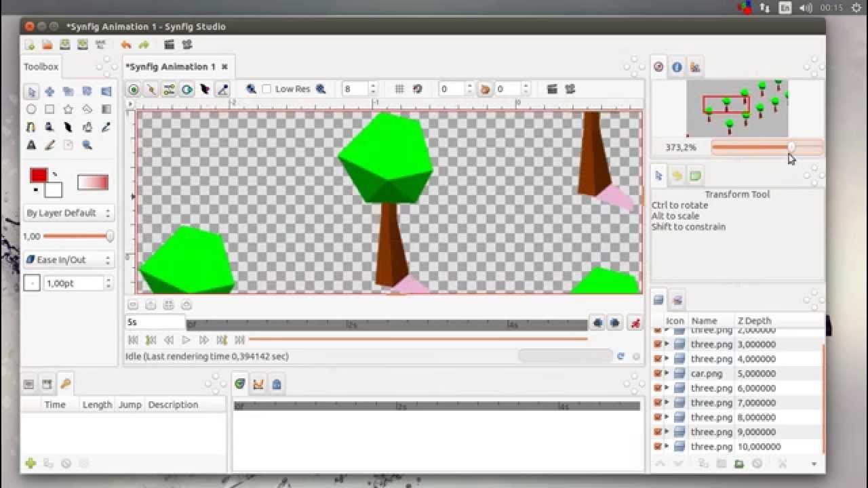The height and width of the screenshot is (488, 868).
Task: Select the Circle tool
Action: (x=31, y=109)
